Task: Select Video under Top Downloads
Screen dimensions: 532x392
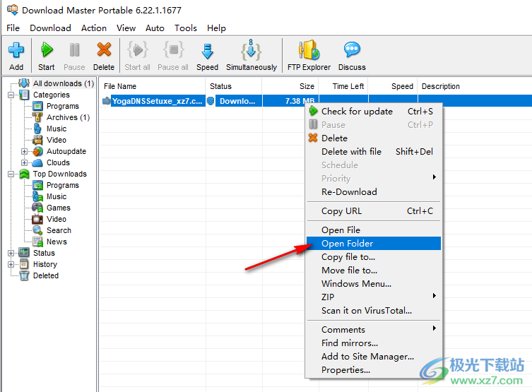Action: coord(57,219)
